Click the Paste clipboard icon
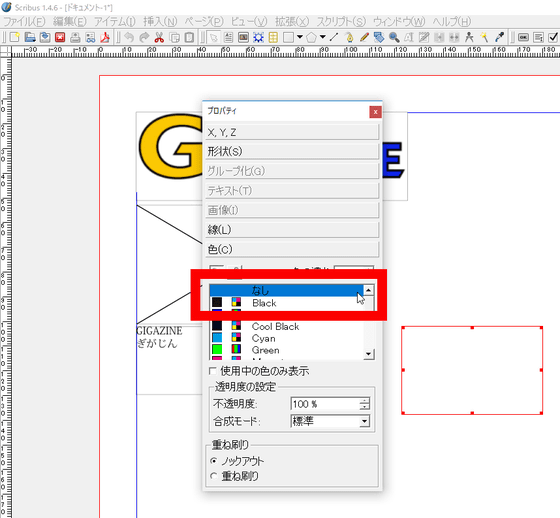The width and height of the screenshot is (560, 518). click(x=189, y=37)
